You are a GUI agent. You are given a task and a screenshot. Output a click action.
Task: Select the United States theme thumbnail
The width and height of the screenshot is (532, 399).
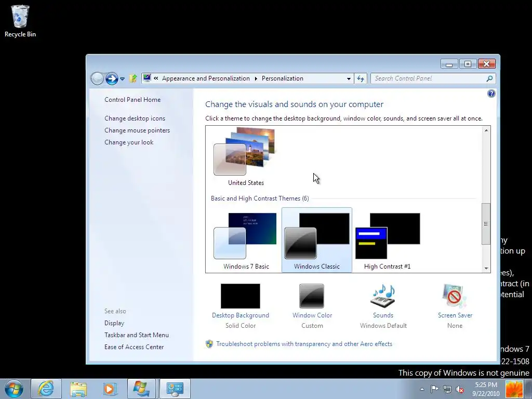tap(246, 157)
